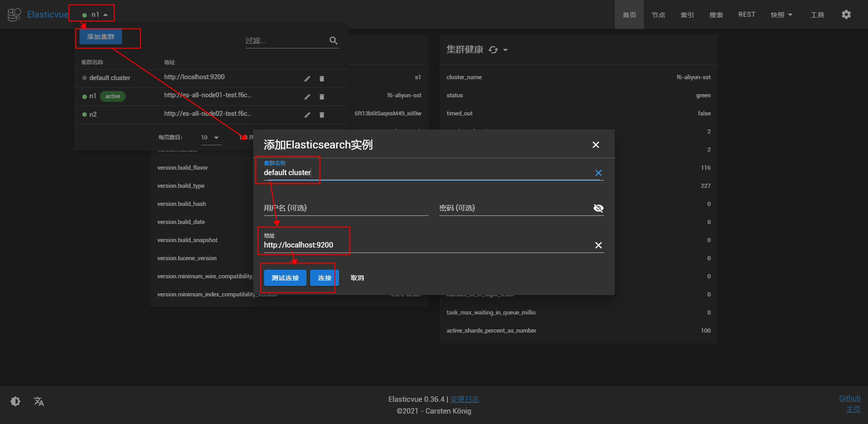Refresh the 集群健康 cluster health panel

[x=493, y=50]
